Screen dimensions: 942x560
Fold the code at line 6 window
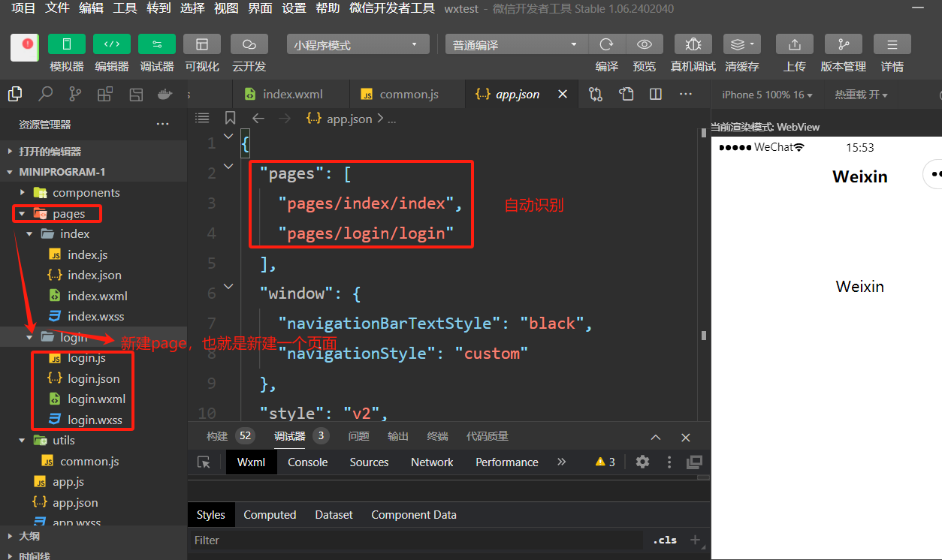pos(228,286)
